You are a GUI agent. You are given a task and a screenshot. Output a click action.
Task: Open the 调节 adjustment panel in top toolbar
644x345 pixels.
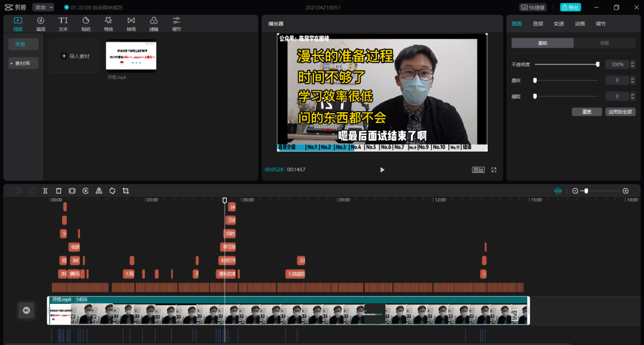(176, 24)
